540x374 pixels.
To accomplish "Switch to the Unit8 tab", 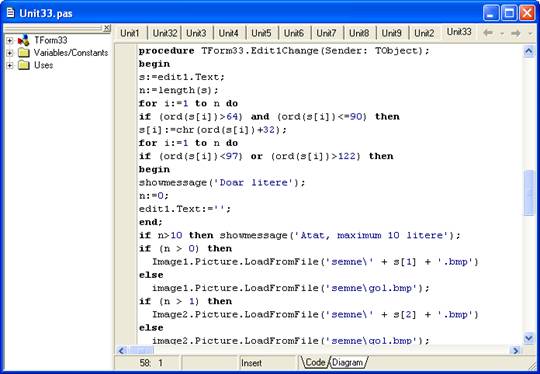I will click(x=359, y=33).
